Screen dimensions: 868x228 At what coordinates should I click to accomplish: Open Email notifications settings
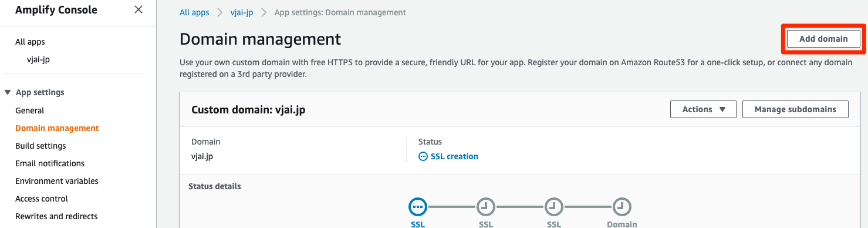tap(50, 163)
